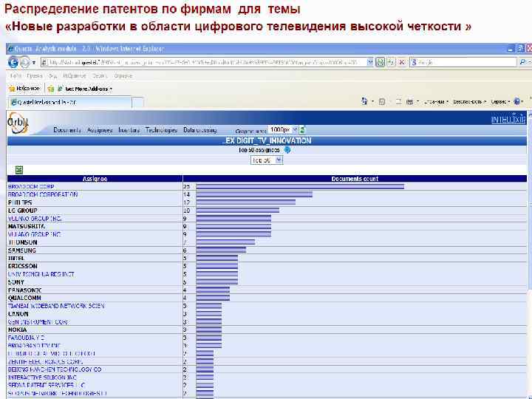Click the green refresh icon beside Graph size
The width and height of the screenshot is (532, 399).
tap(302, 129)
